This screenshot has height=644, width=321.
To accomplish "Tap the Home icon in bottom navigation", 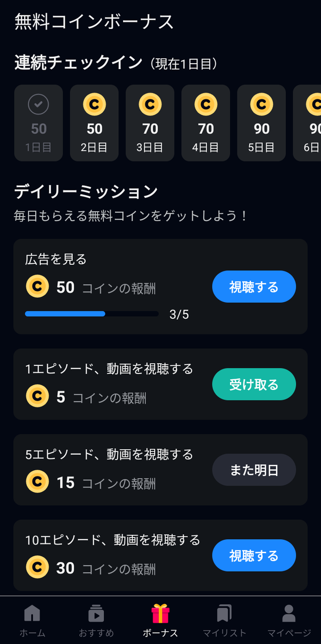I will [32, 613].
